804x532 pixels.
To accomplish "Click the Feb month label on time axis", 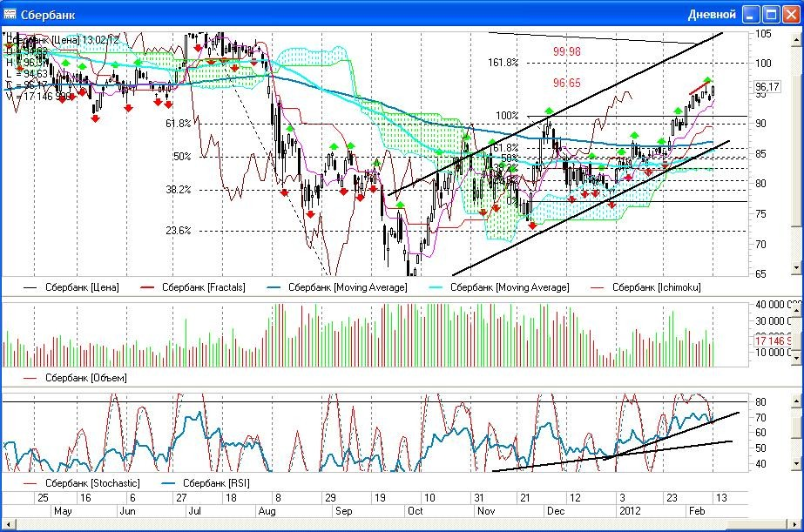I will (697, 511).
